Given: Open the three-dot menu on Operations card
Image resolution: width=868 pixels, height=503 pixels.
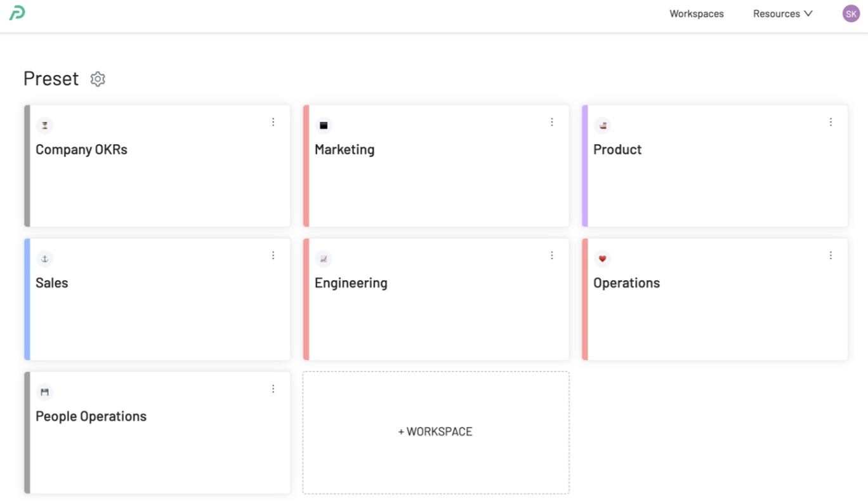Looking at the screenshot, I should click(831, 255).
